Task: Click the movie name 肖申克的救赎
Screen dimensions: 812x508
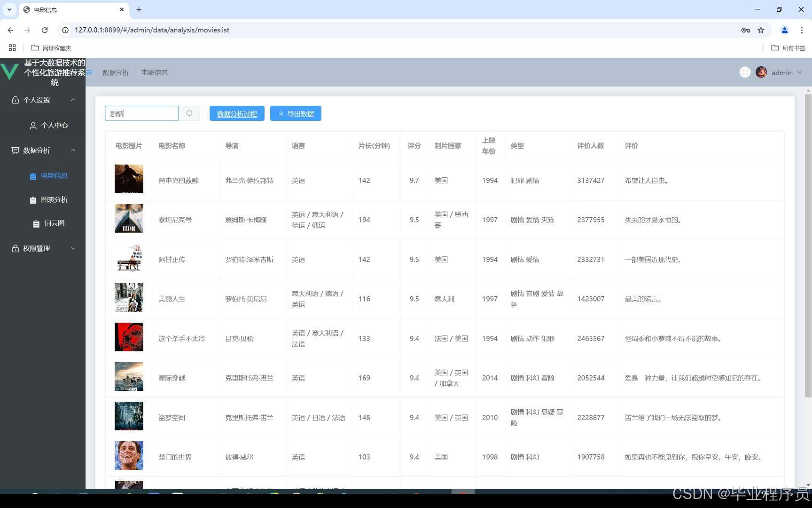Action: coord(179,181)
